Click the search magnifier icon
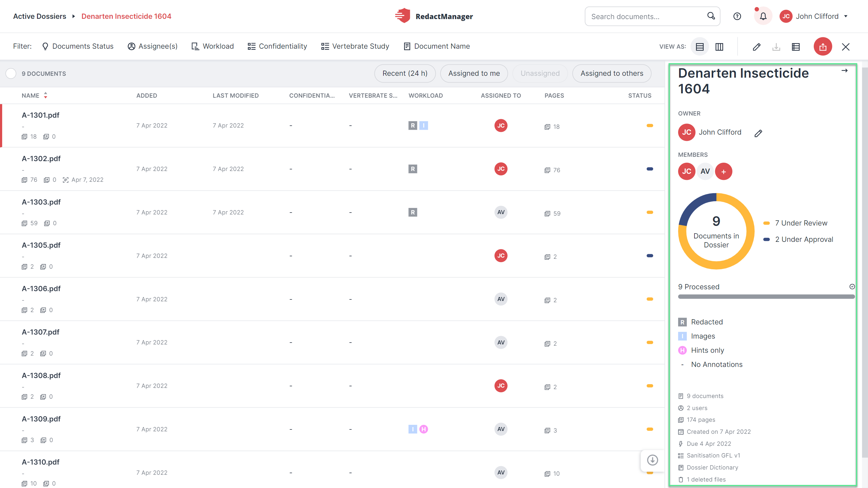 [711, 16]
